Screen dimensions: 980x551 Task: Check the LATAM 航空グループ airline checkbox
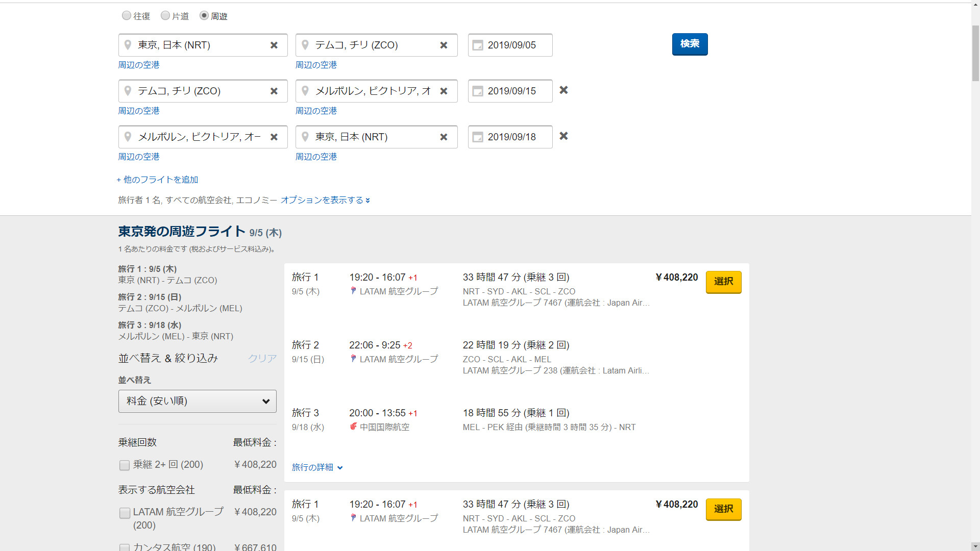[125, 513]
